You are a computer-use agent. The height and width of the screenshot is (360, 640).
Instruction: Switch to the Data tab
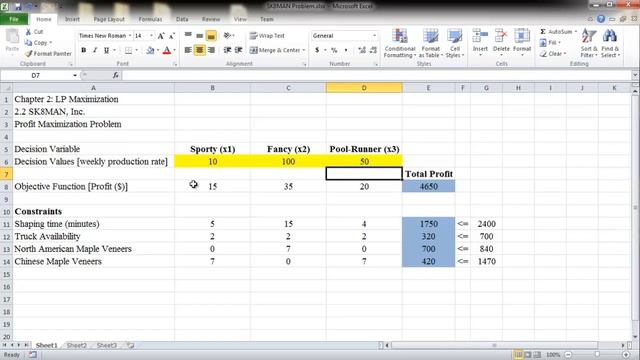[182, 19]
